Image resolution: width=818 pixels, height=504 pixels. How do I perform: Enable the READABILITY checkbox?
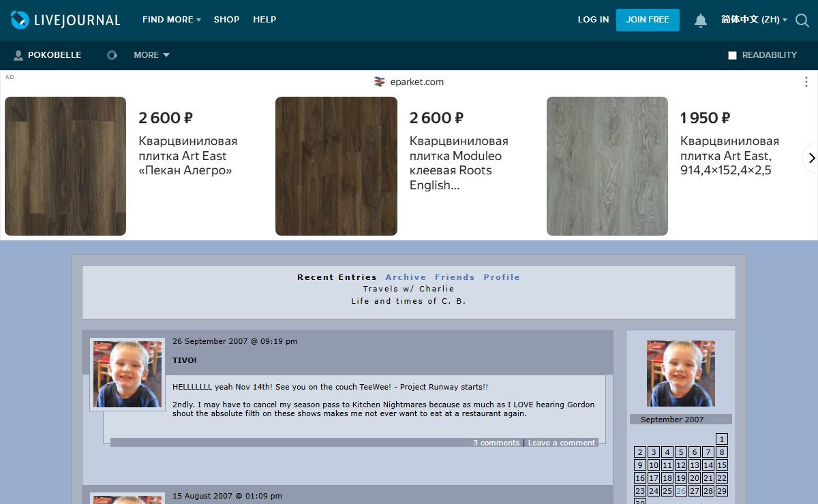pyautogui.click(x=732, y=55)
